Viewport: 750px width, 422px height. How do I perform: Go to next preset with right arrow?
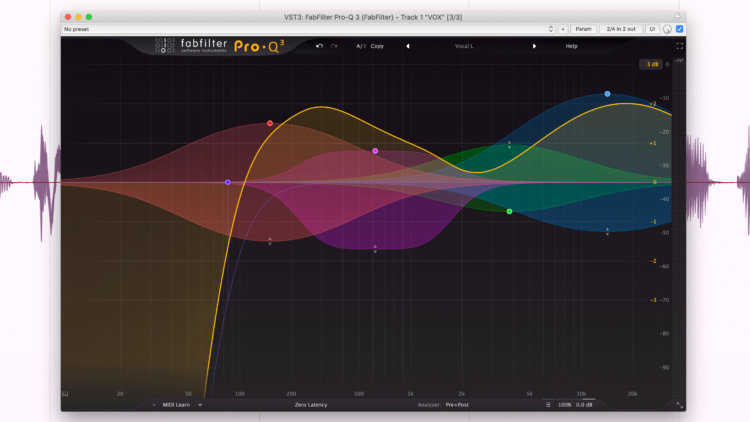point(534,46)
